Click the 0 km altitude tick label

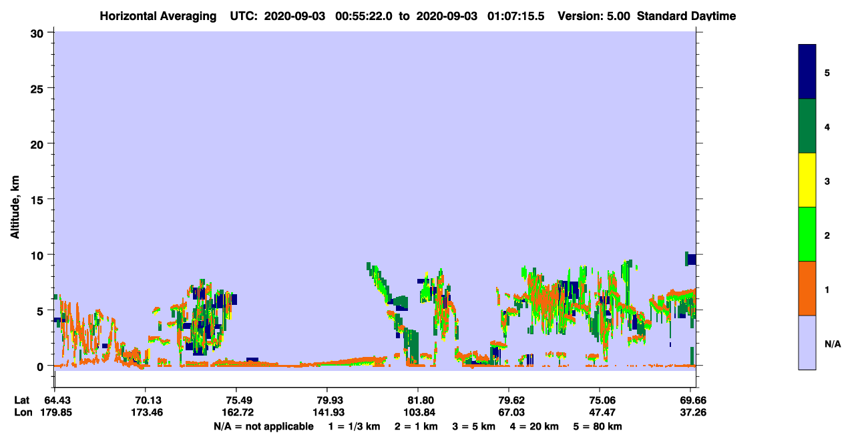[x=42, y=366]
